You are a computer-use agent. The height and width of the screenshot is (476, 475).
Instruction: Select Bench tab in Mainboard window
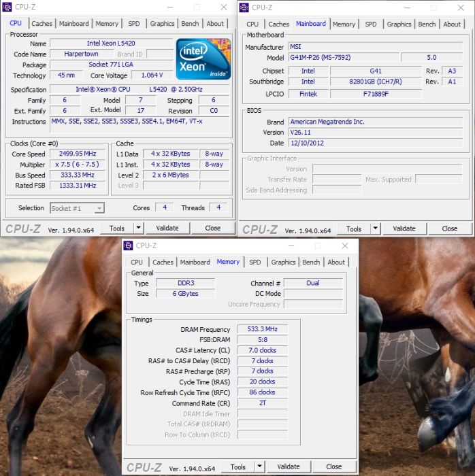coord(427,24)
